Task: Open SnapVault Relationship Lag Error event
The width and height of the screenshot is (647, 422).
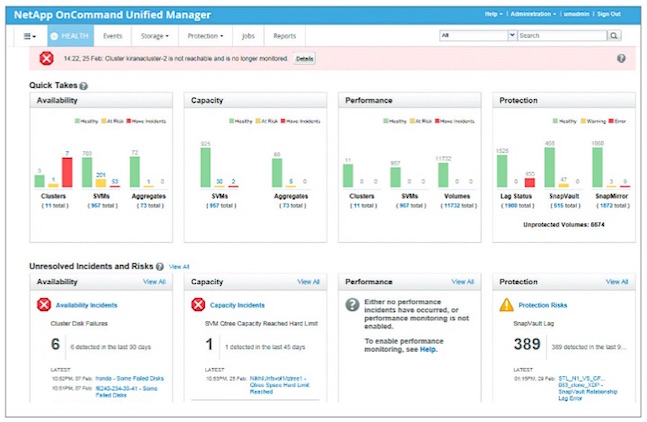Action: [588, 388]
